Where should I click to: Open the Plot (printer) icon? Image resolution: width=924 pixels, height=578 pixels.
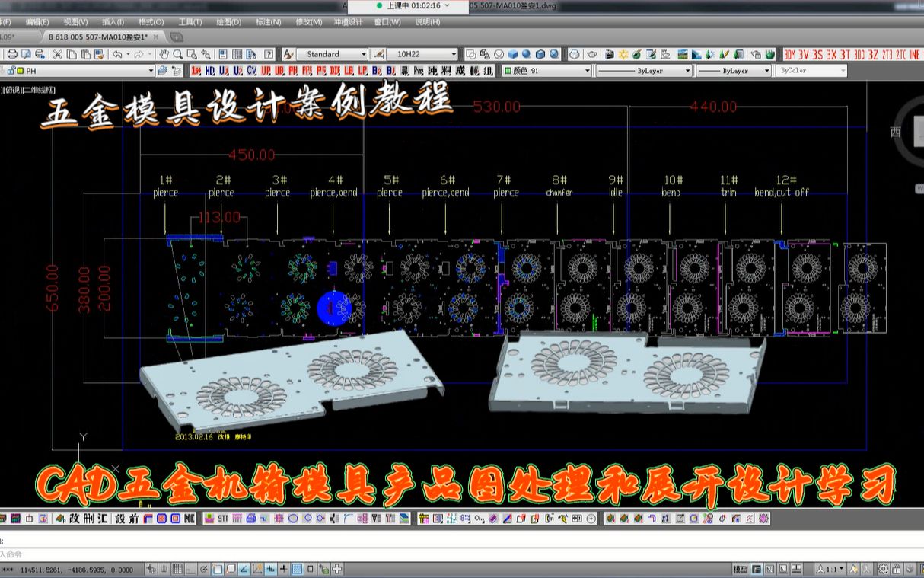[12, 54]
